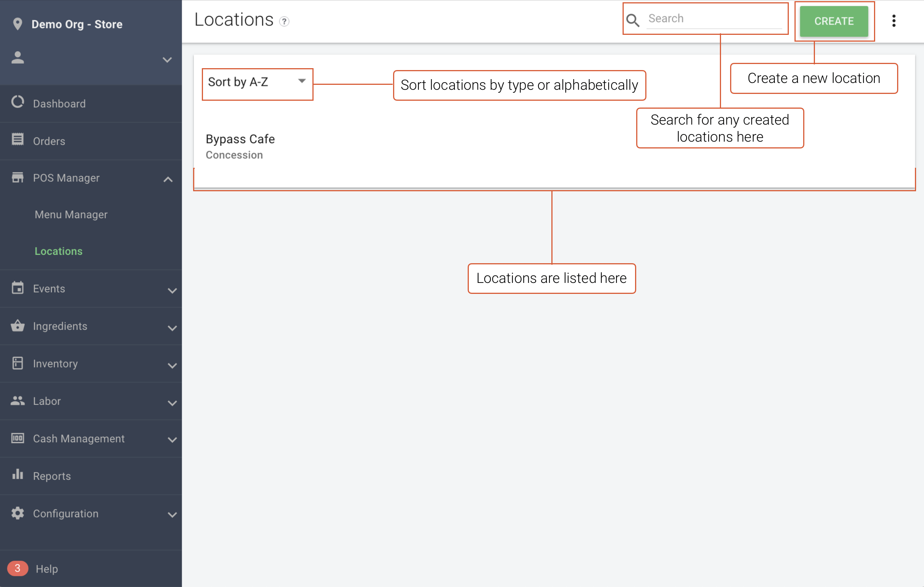Click the Ingredients basket icon
Viewport: 924px width, 587px height.
click(18, 325)
